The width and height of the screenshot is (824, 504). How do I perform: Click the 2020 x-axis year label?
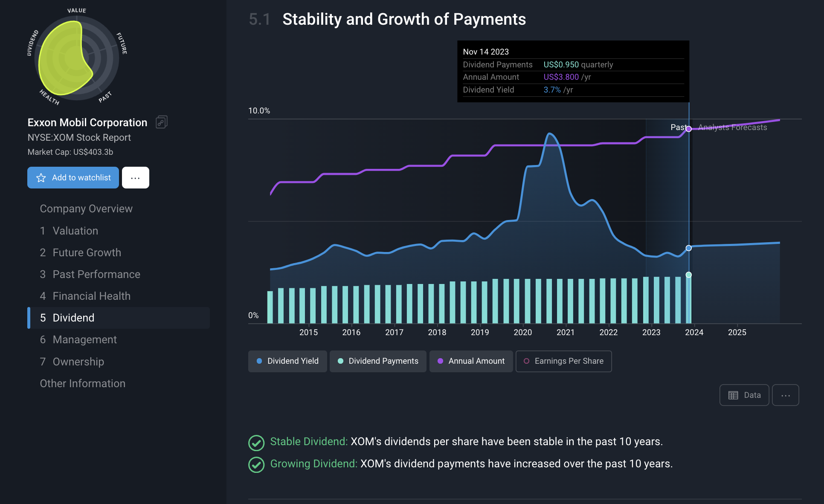pyautogui.click(x=523, y=332)
